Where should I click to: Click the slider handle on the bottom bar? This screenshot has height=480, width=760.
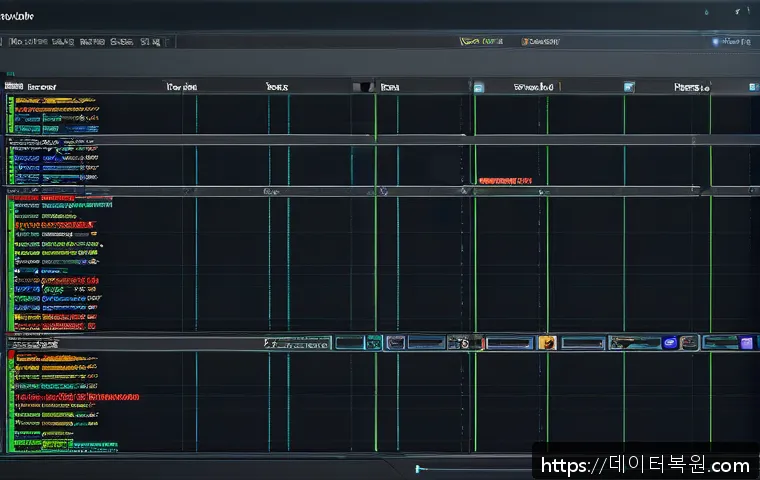pyautogui.click(x=417, y=468)
